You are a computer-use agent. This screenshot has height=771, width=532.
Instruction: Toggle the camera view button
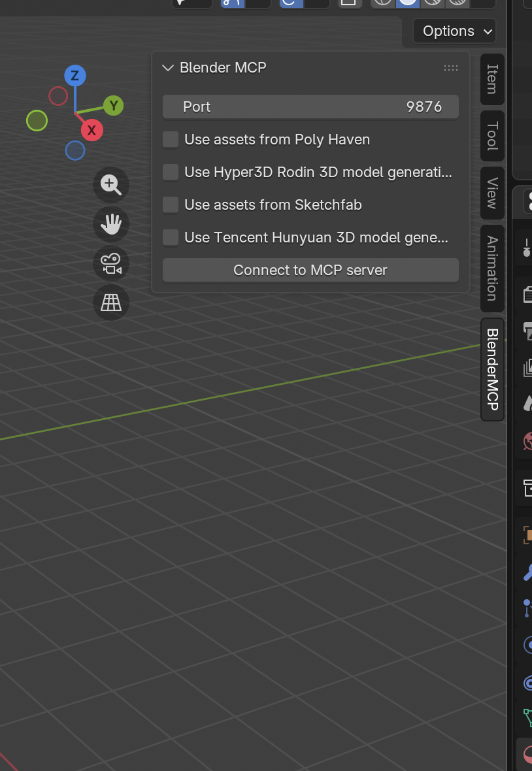111,263
